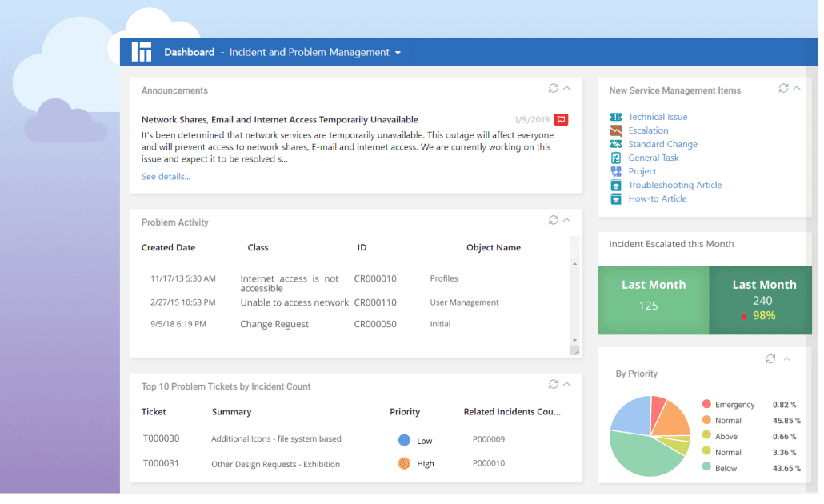
Task: Click the Troubleshooting Article icon
Action: 616,185
